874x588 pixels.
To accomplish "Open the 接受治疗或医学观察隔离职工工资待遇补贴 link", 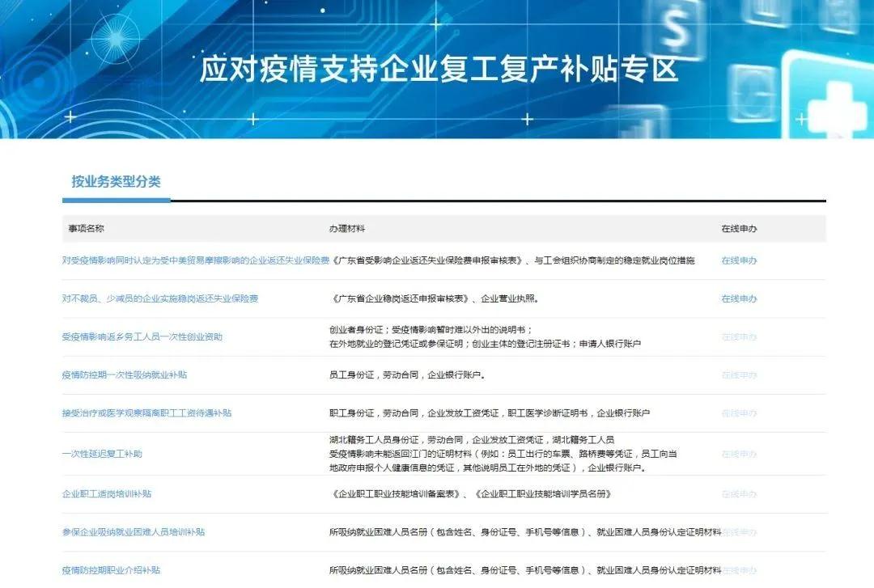I will coord(146,412).
